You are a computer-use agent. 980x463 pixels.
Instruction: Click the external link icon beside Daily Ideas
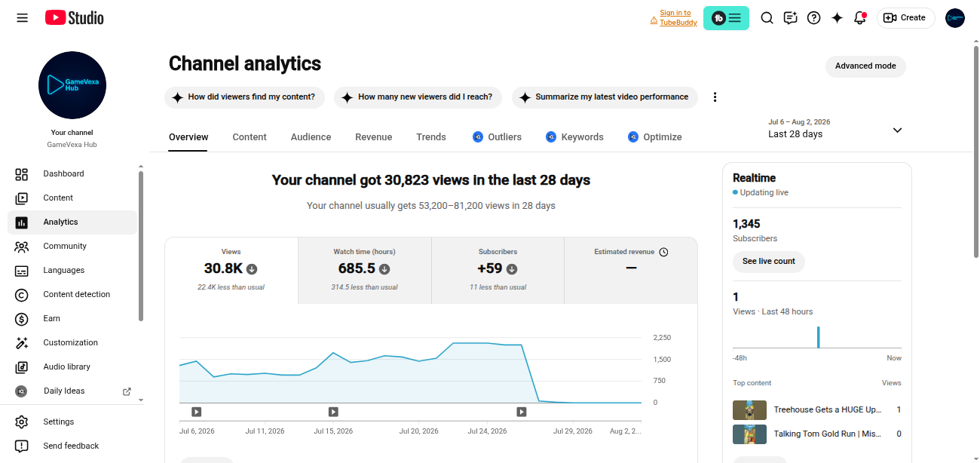pos(127,391)
